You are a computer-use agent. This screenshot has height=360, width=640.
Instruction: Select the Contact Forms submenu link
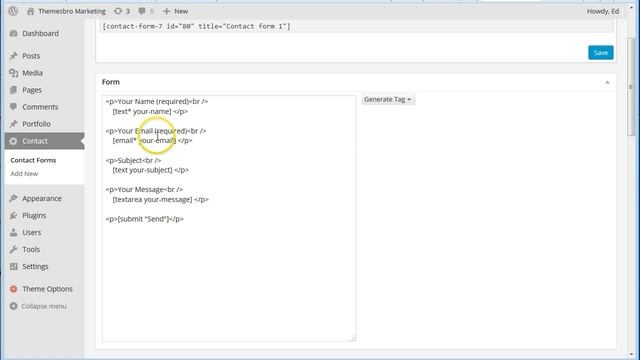coord(33,160)
